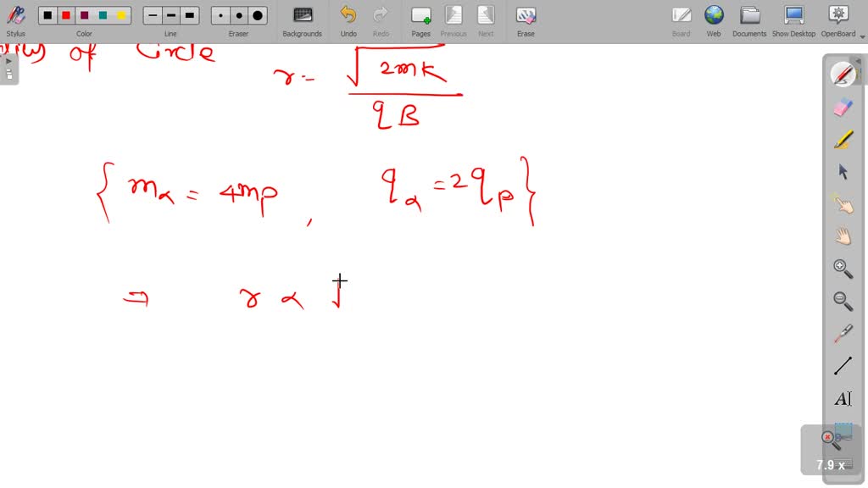Select the eraser in side palette
This screenshot has height=488, width=868.
pos(843,108)
